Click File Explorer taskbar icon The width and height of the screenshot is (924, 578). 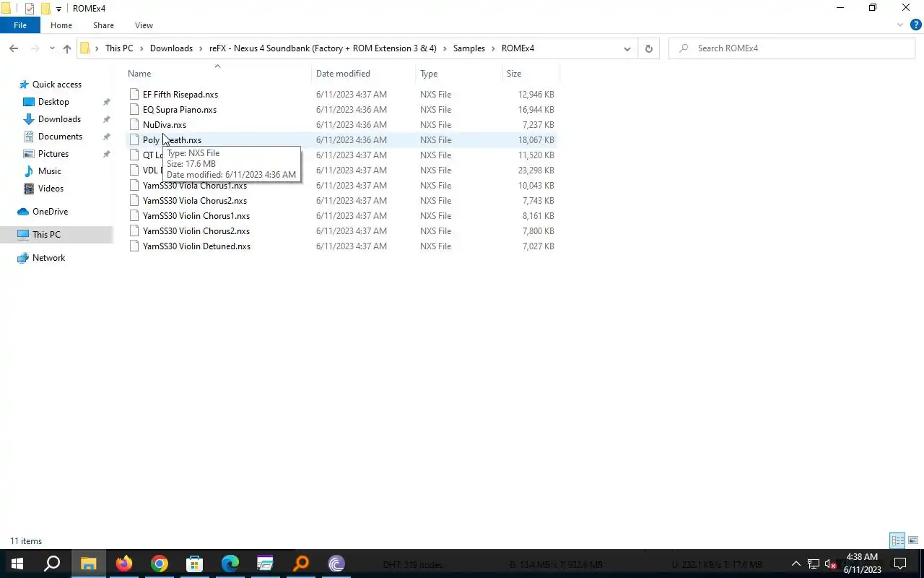click(89, 564)
